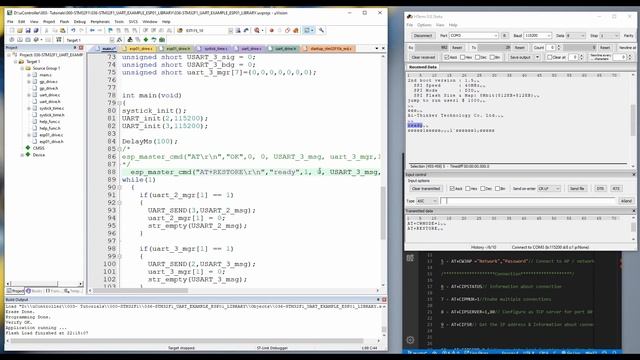640x360 pixels.
Task: Click the Open file icon in Keil toolbar
Action: tap(19, 30)
